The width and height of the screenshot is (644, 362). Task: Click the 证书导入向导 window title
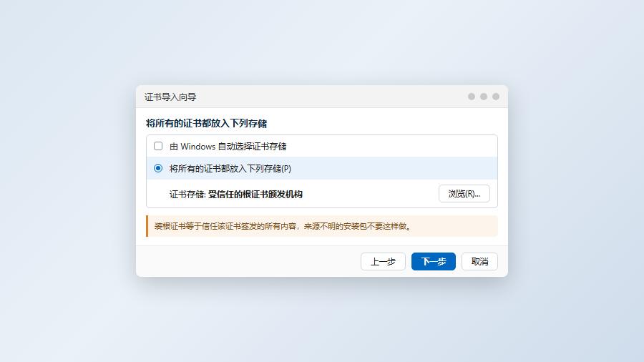(x=170, y=97)
